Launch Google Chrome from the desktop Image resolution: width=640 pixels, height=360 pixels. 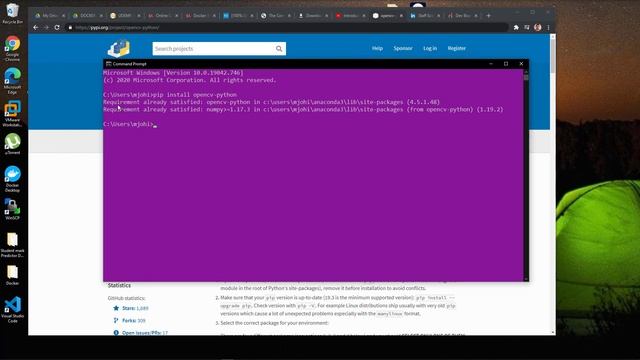pos(12,48)
